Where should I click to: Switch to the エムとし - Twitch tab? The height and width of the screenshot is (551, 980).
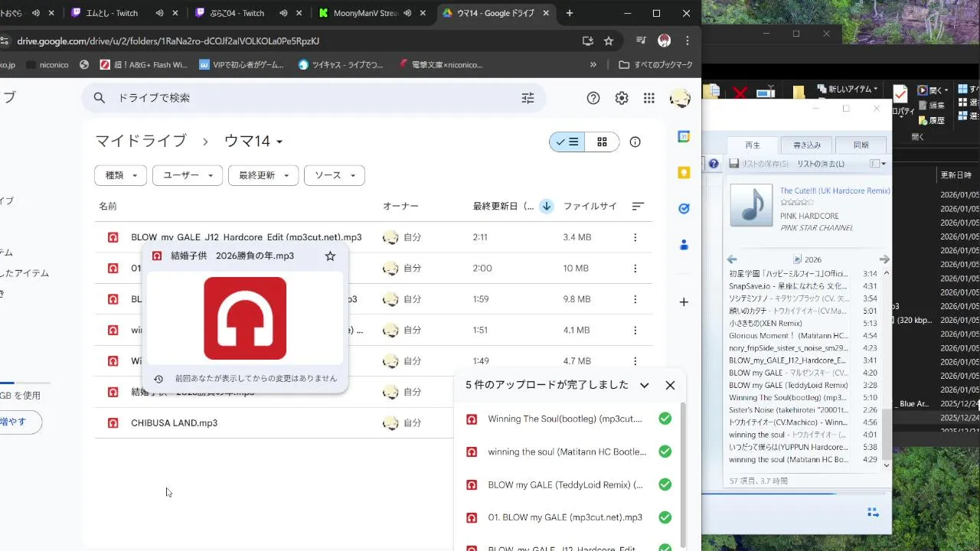[x=124, y=13]
